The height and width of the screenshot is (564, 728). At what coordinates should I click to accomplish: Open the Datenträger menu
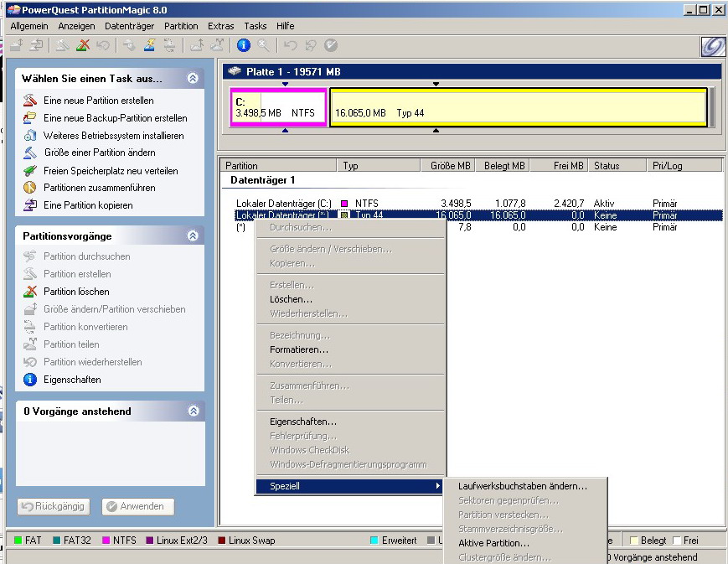coord(130,26)
